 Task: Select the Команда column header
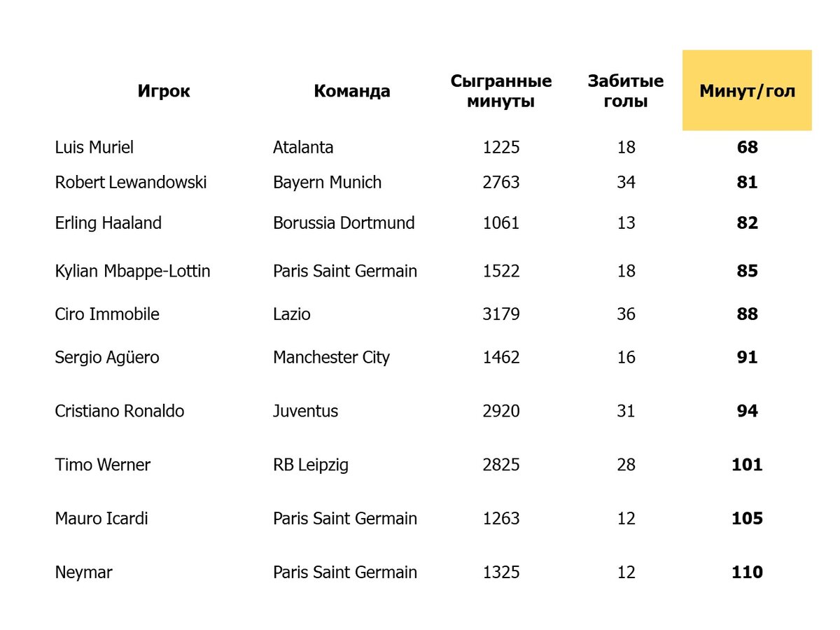coord(352,91)
